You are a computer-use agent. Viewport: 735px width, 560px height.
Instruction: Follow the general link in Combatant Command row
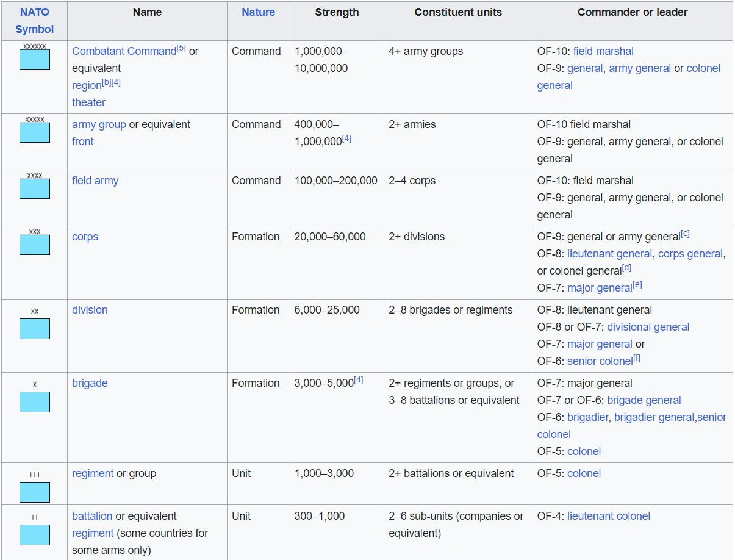[x=585, y=68]
